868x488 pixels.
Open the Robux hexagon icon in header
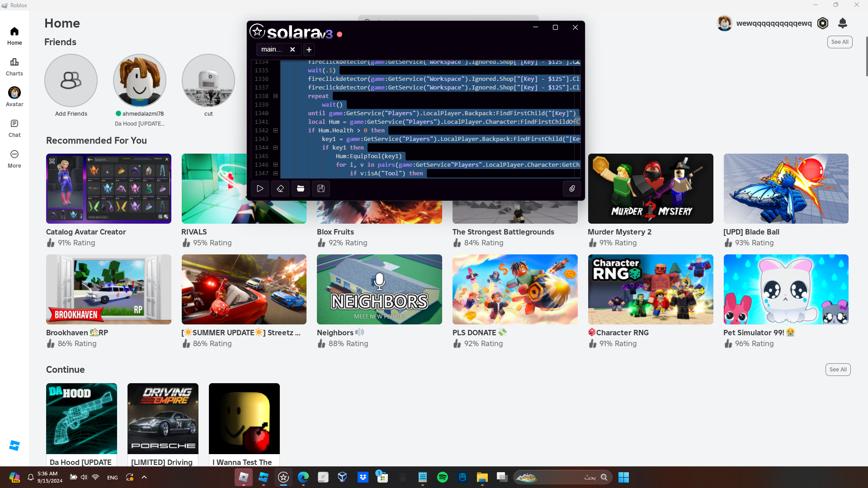823,23
